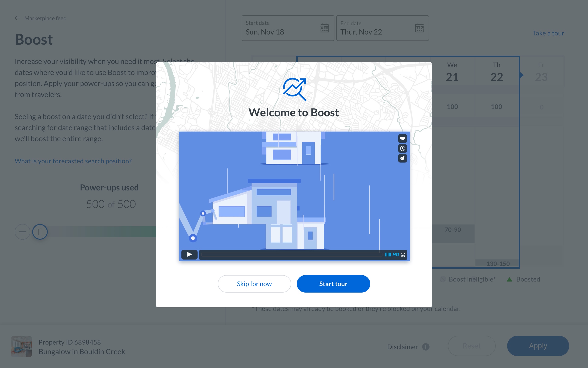The height and width of the screenshot is (368, 588).
Task: Toggle HD quality on the video
Action: [396, 255]
